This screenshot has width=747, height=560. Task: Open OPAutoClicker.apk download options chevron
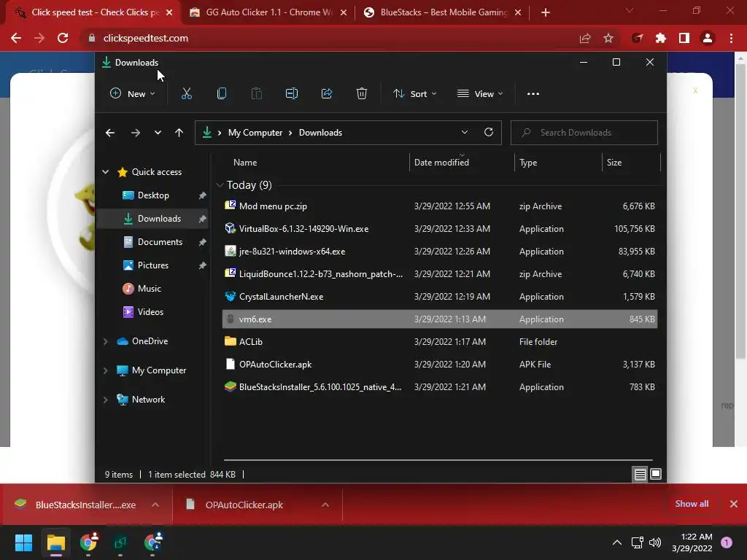325,505
